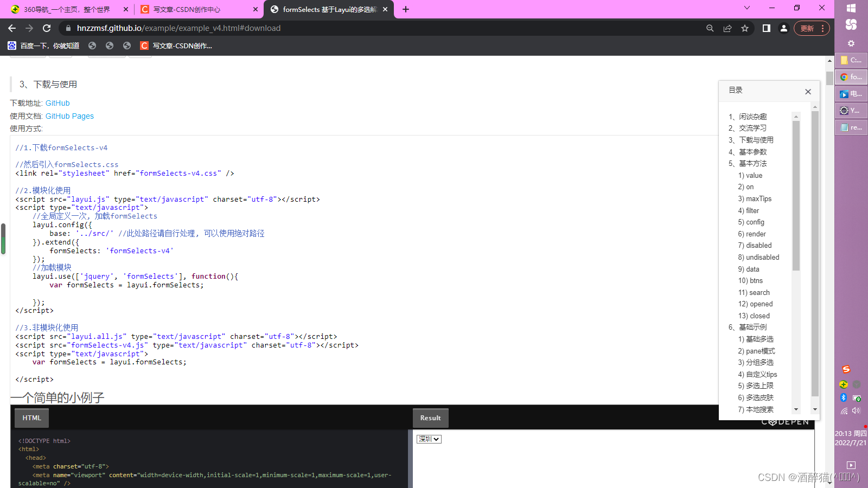
Task: Go to the 5) config entry
Action: (751, 222)
